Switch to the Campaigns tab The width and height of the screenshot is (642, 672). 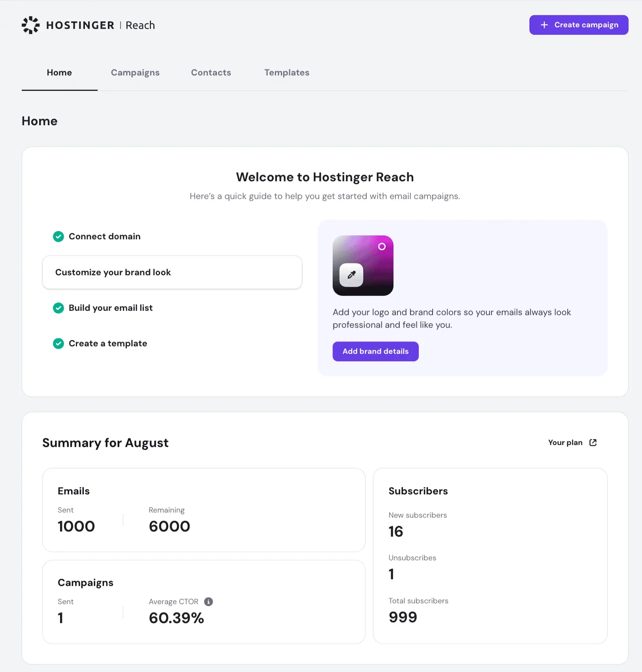(135, 73)
